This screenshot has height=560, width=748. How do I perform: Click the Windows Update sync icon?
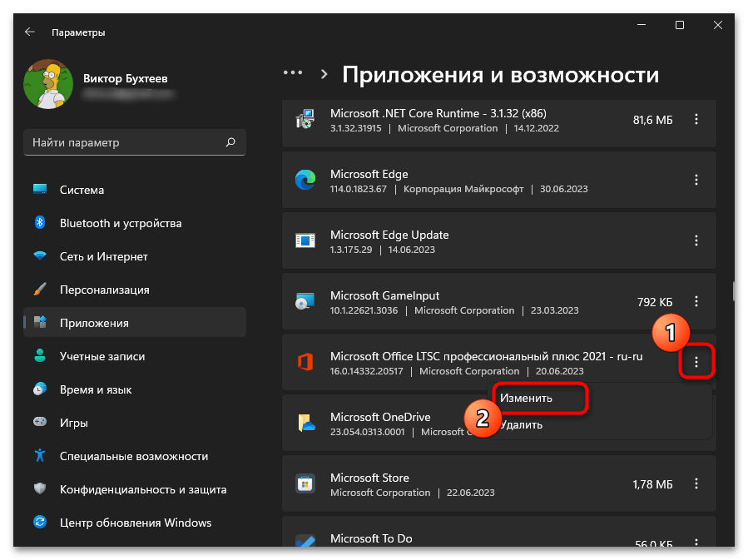pyautogui.click(x=40, y=522)
